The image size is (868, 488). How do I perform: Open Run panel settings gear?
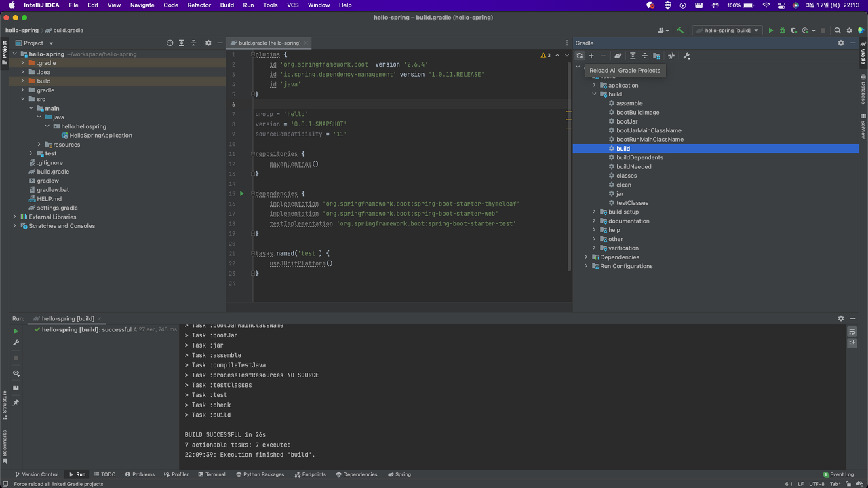841,318
